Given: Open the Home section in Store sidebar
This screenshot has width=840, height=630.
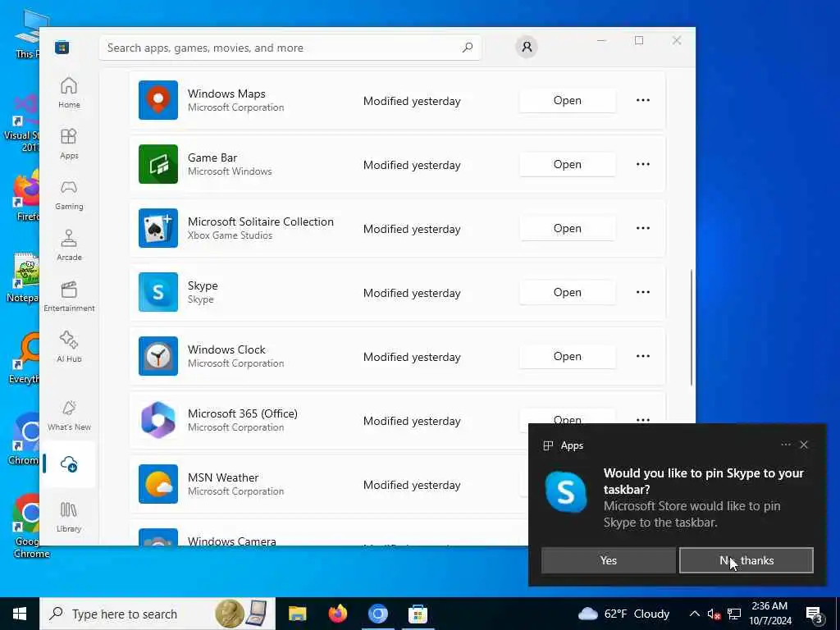Looking at the screenshot, I should point(69,93).
